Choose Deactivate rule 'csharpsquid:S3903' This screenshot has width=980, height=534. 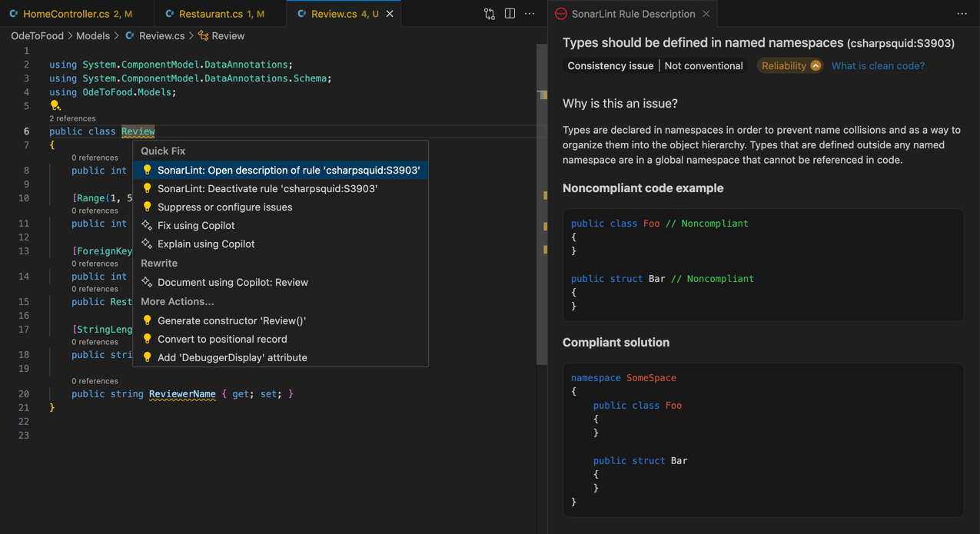click(267, 189)
